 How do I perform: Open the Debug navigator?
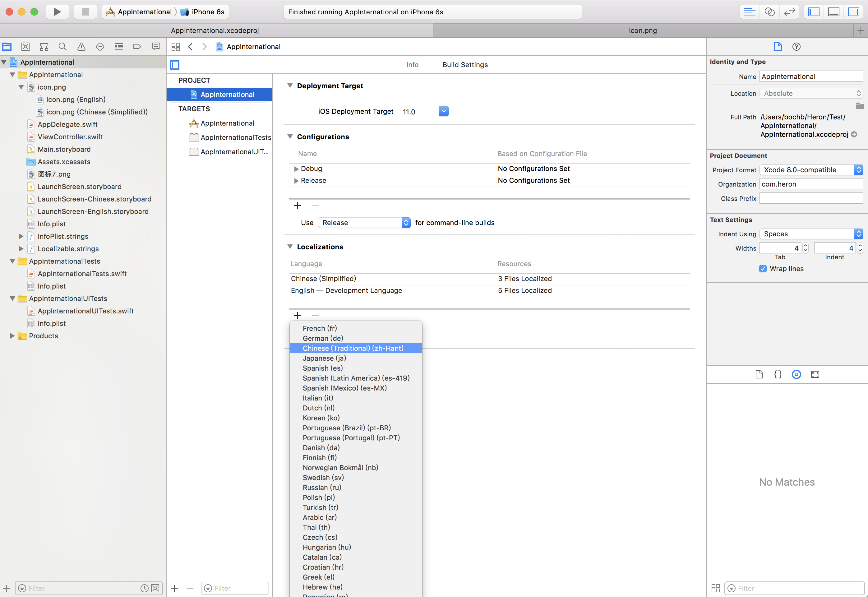pyautogui.click(x=118, y=47)
